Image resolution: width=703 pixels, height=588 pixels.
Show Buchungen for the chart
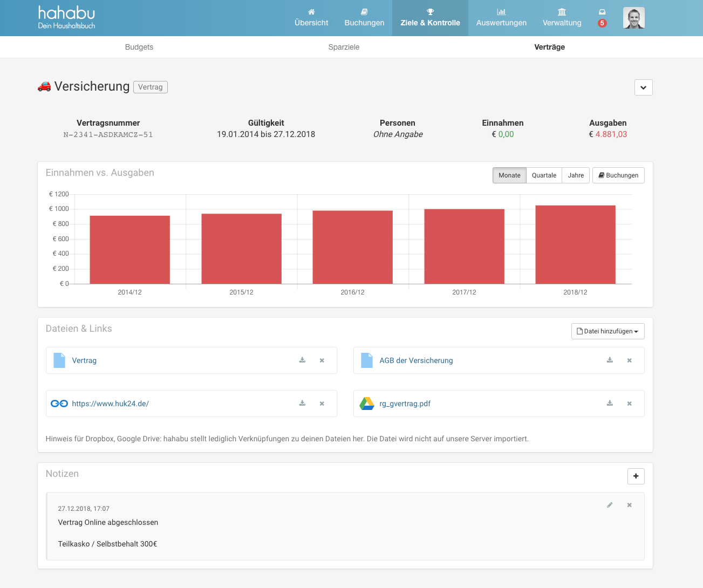[x=618, y=175]
